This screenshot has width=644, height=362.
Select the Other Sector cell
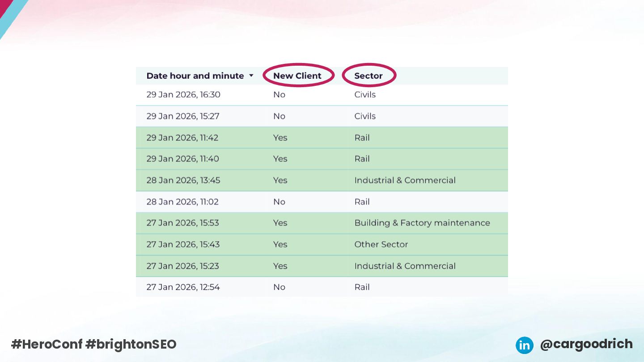coord(381,244)
